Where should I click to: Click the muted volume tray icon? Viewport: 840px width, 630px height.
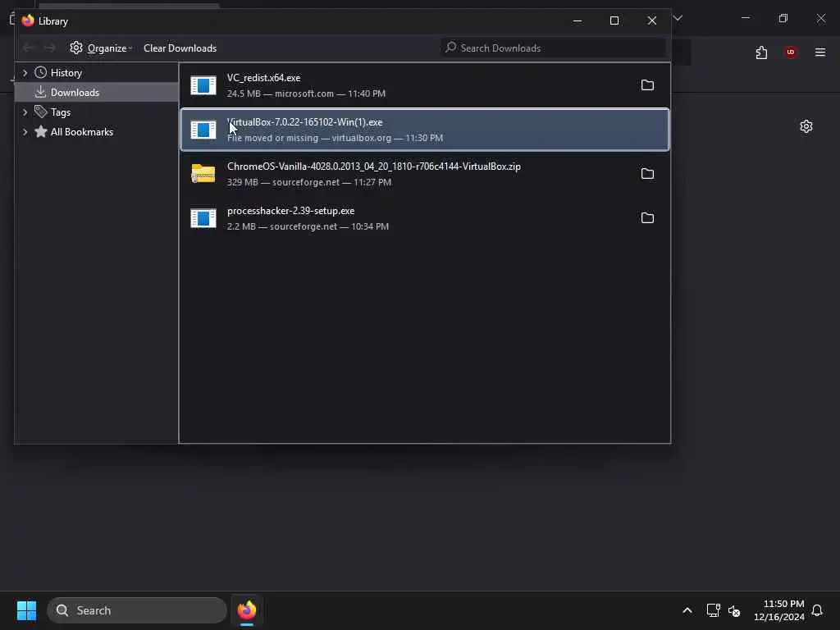pyautogui.click(x=734, y=610)
